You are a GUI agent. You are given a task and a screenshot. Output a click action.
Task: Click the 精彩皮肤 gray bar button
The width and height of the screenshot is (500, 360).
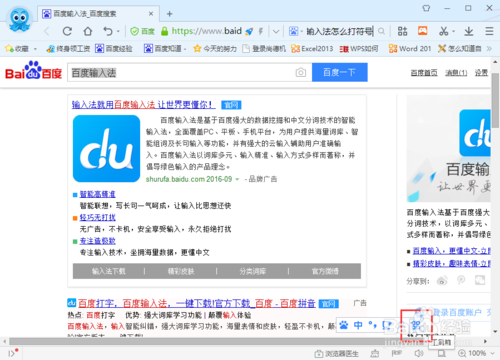[x=181, y=271]
